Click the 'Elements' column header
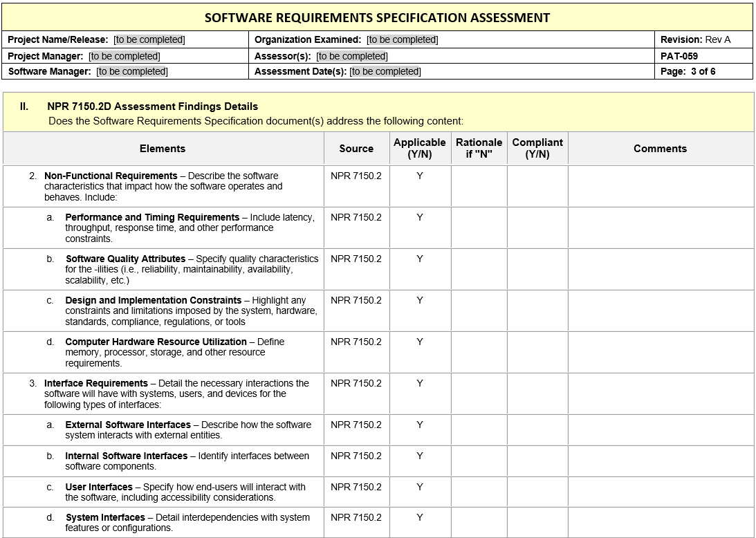The image size is (756, 538). pos(163,149)
